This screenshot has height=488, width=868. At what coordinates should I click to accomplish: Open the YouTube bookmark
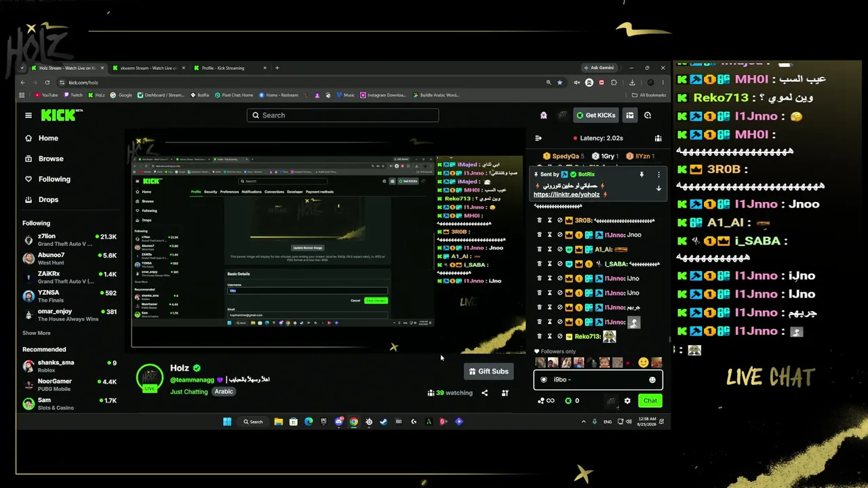click(x=46, y=95)
